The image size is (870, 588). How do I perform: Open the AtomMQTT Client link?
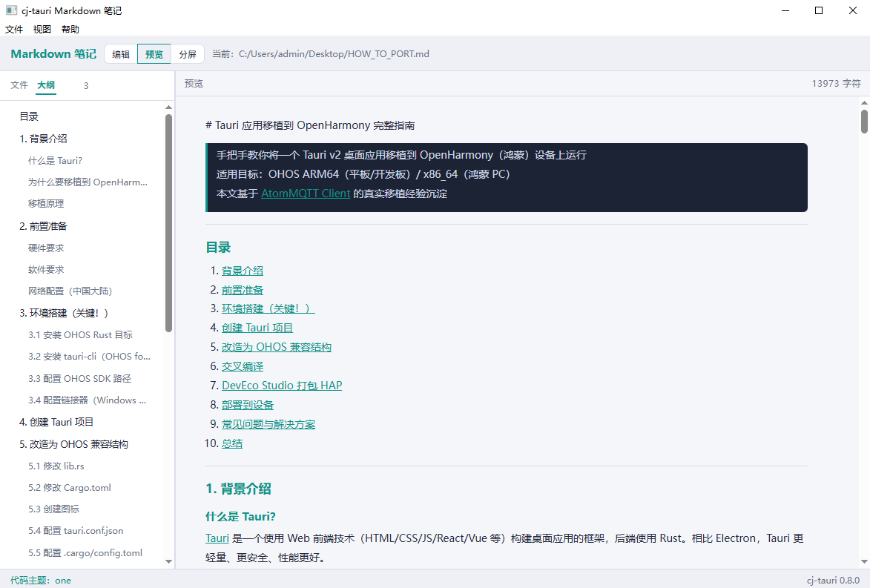click(306, 194)
